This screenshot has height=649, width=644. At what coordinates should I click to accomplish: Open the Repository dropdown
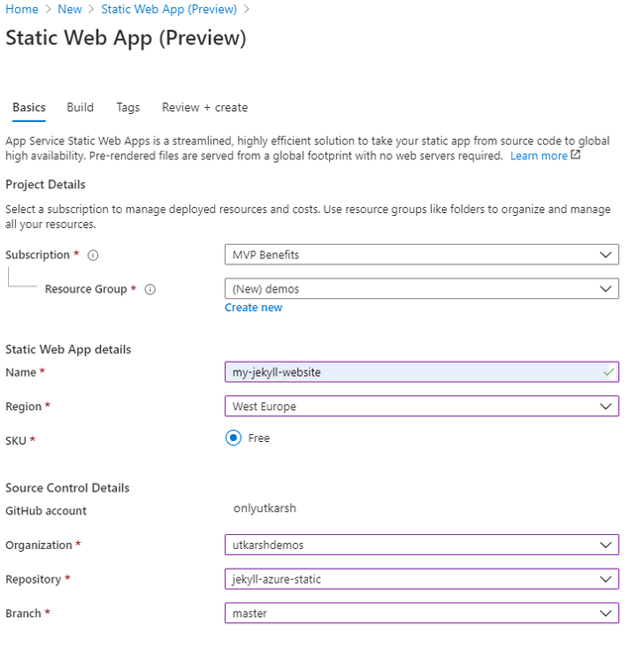[421, 579]
